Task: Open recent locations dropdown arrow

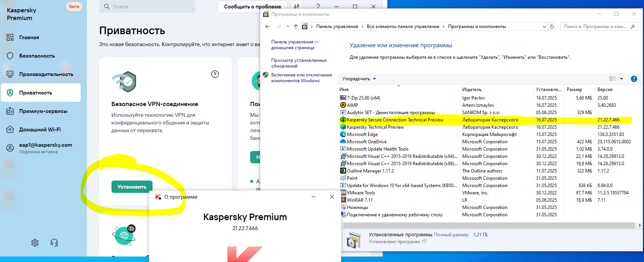Action: [288, 27]
